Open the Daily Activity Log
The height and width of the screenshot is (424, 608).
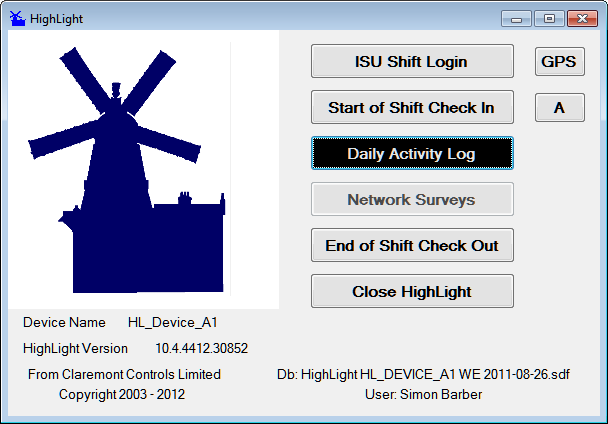pos(412,153)
